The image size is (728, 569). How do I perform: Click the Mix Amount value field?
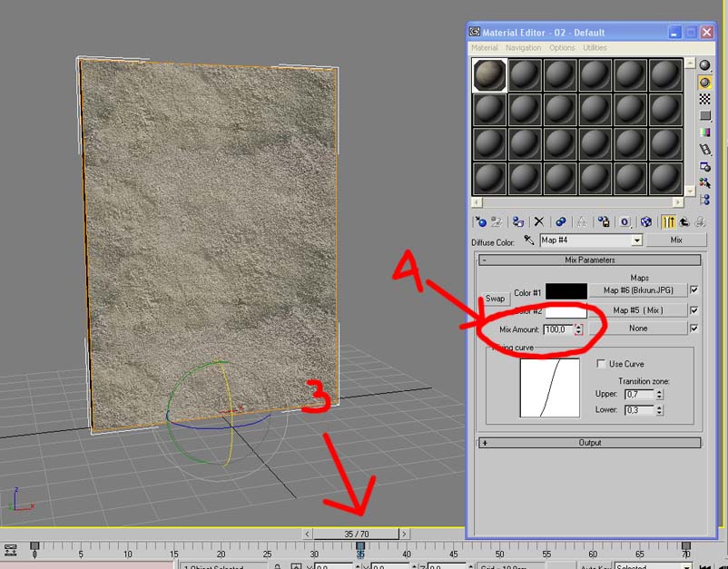pos(558,329)
